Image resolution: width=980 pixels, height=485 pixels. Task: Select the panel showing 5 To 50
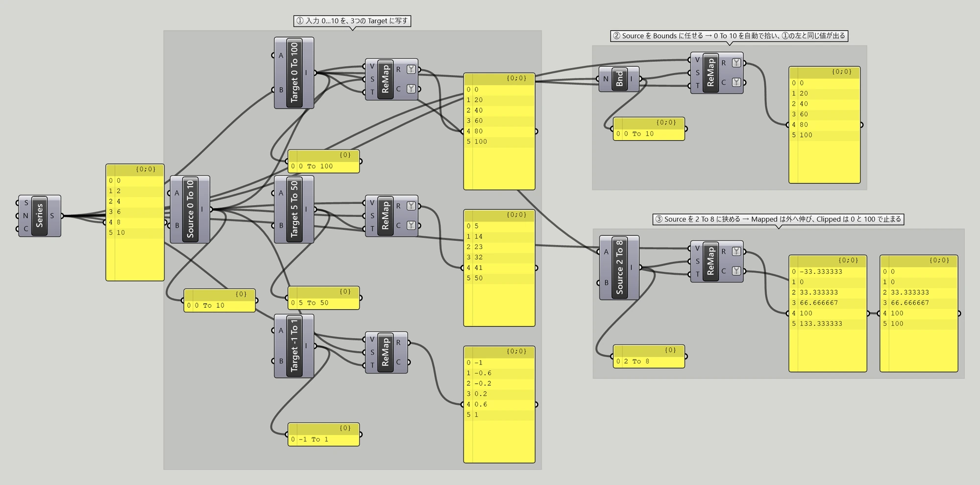tap(323, 298)
